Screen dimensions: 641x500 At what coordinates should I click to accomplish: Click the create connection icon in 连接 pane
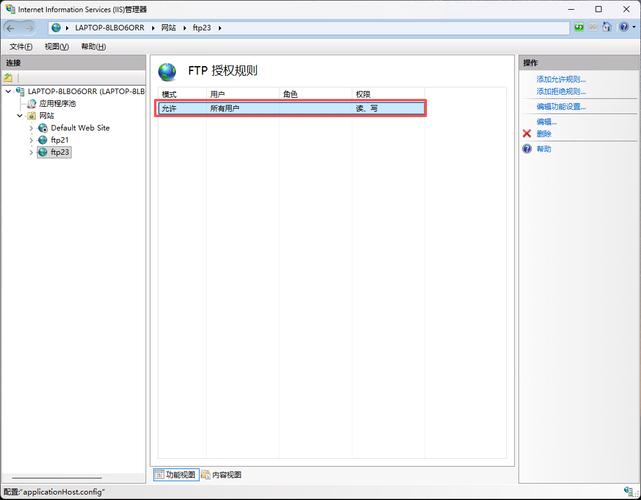coord(8,77)
